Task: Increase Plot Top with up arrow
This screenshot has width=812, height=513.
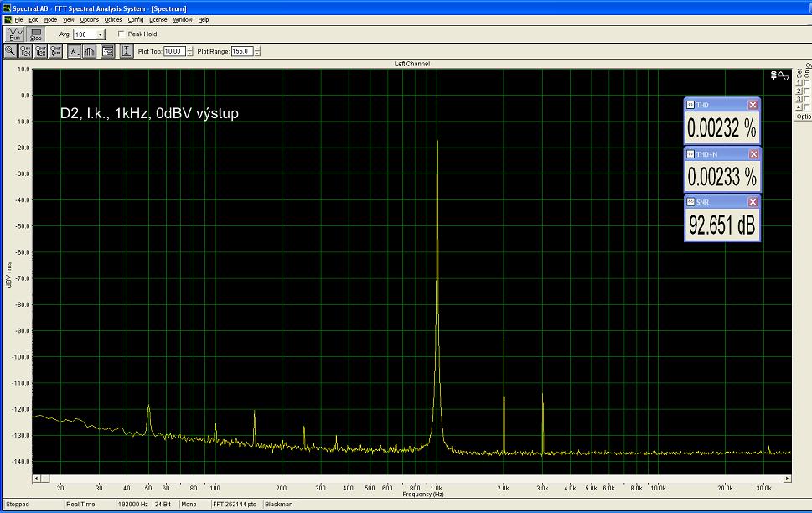Action: click(190, 49)
